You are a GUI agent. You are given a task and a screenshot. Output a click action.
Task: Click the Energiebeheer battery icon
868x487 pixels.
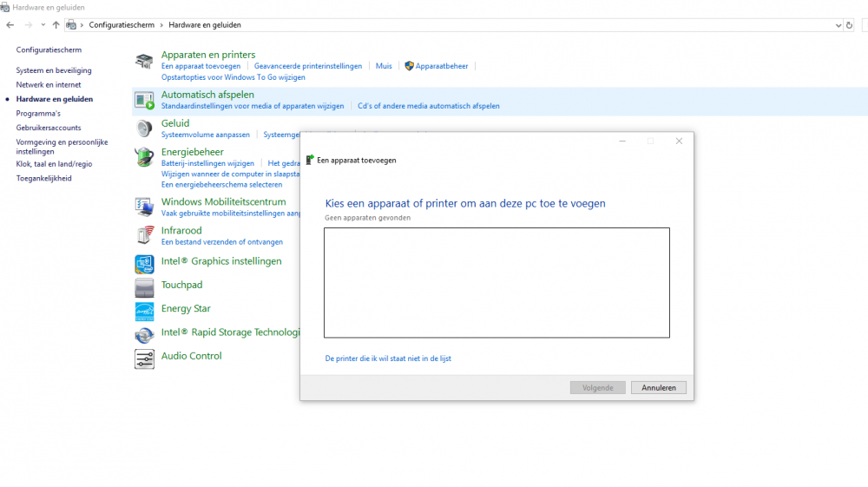[x=144, y=157]
